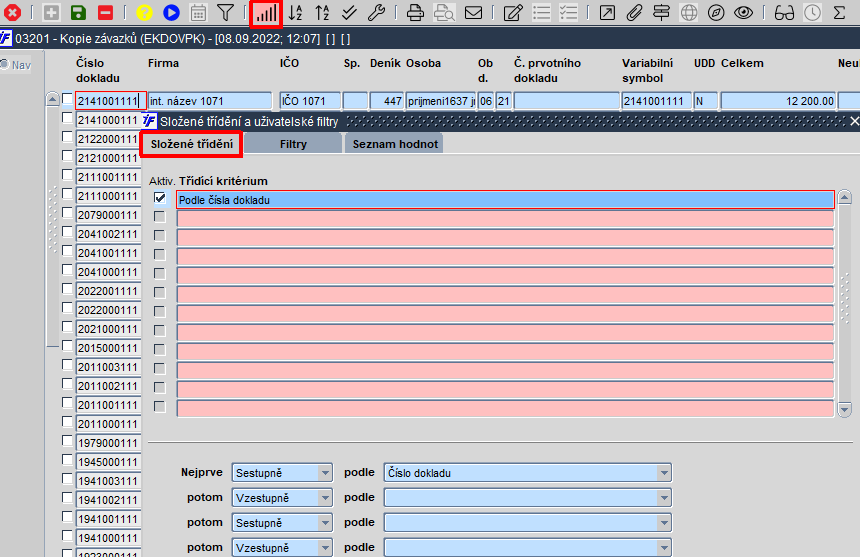The image size is (860, 557).
Task: Click the double checkmark toolbar icon
Action: (x=349, y=12)
